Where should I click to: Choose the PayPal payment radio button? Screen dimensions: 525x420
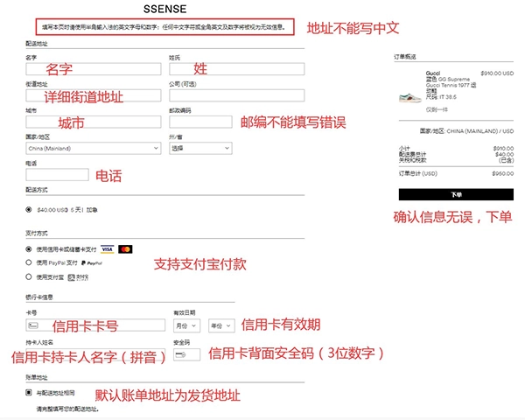point(29,262)
